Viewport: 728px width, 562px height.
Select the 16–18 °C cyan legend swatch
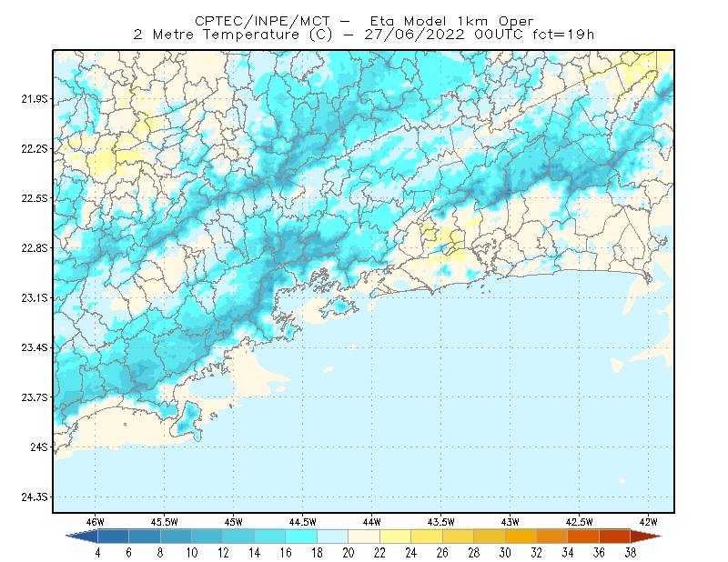click(x=301, y=537)
